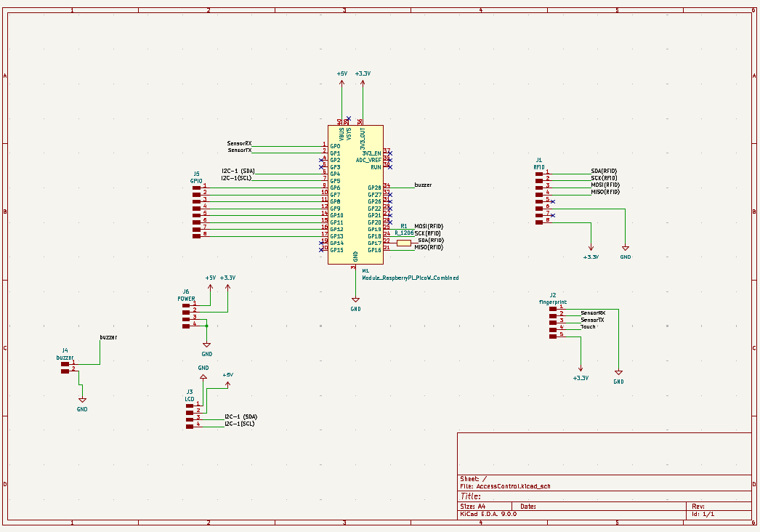Select I2C-1(SCL) label at J3 pin 4
This screenshot has width=760, height=532.
[x=240, y=424]
